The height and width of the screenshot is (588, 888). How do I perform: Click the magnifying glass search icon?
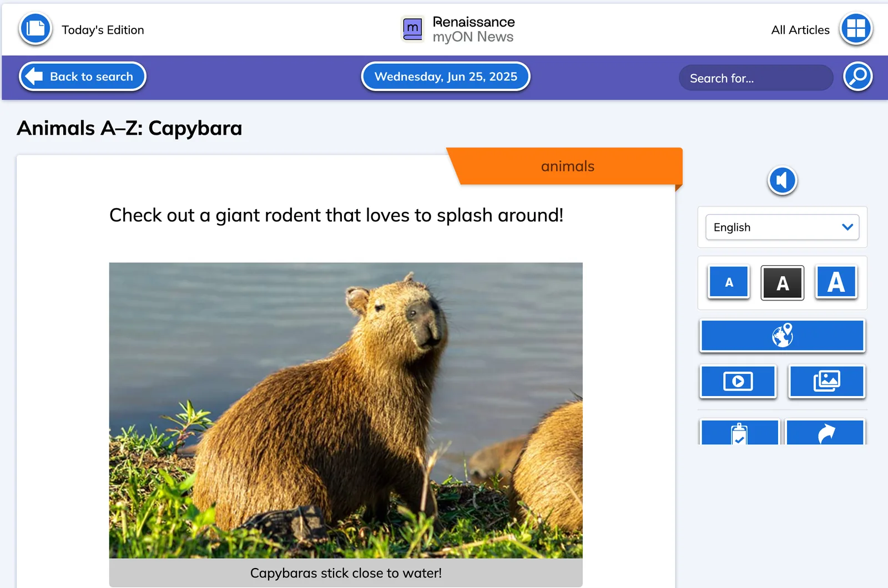pyautogui.click(x=858, y=77)
